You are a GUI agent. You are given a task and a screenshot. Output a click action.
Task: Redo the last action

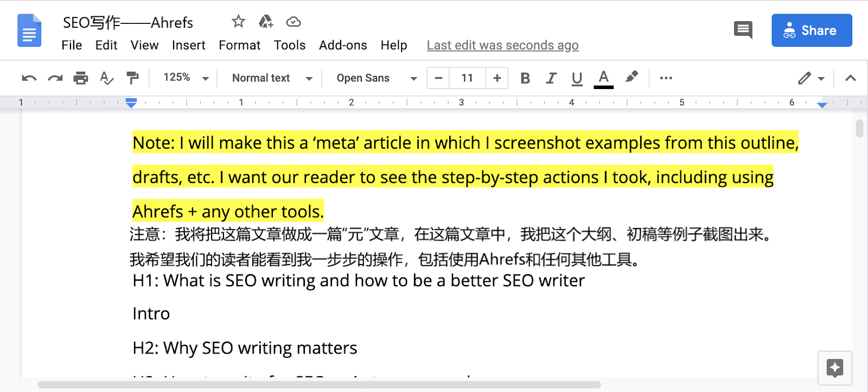pos(55,78)
